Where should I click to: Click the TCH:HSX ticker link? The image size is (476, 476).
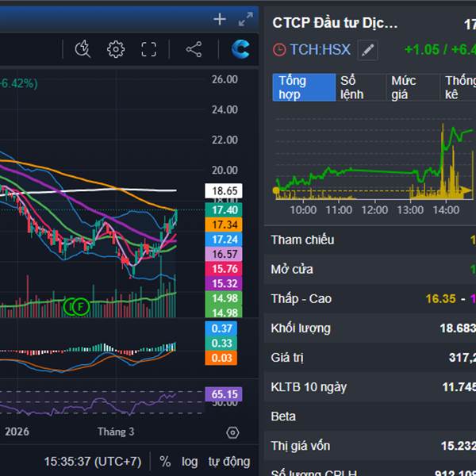click(x=320, y=49)
